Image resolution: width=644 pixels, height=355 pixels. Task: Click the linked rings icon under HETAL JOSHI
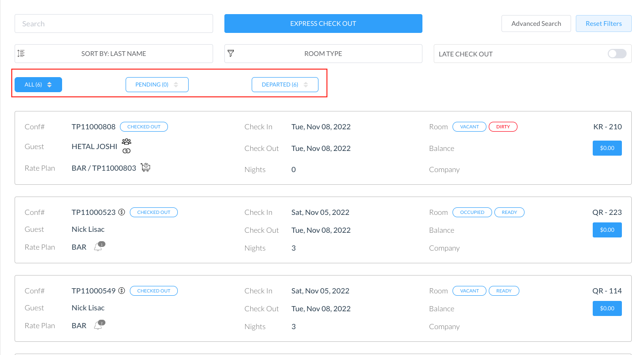pyautogui.click(x=127, y=151)
